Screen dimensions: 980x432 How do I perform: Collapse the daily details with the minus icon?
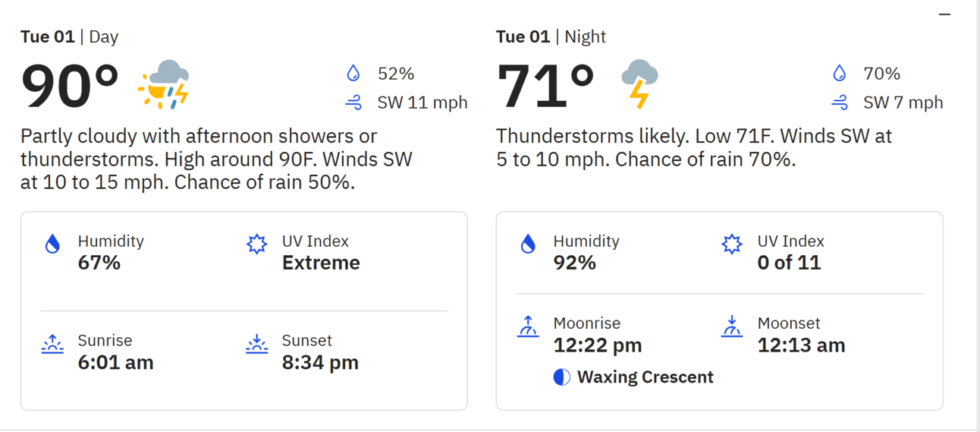[944, 14]
